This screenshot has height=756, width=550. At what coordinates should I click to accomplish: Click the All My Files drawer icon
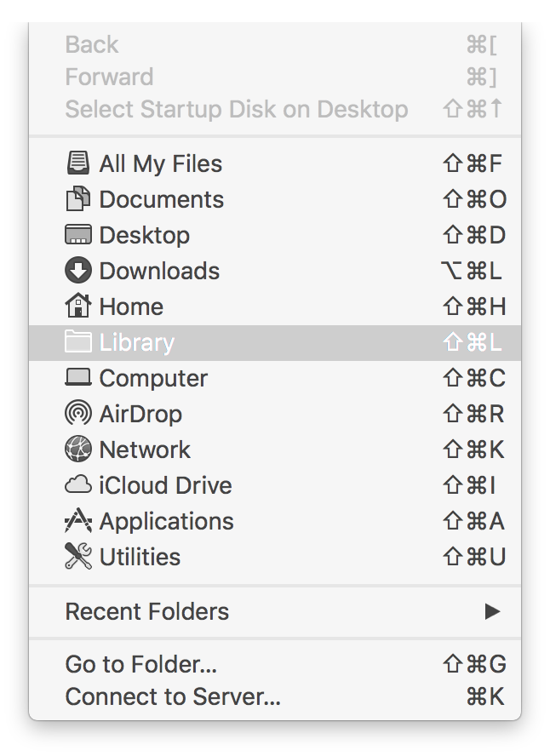coord(77,163)
